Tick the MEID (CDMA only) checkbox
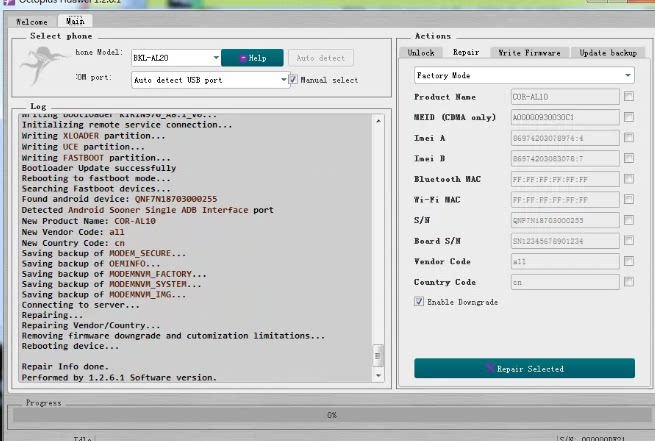The height and width of the screenshot is (441, 655). pos(629,117)
